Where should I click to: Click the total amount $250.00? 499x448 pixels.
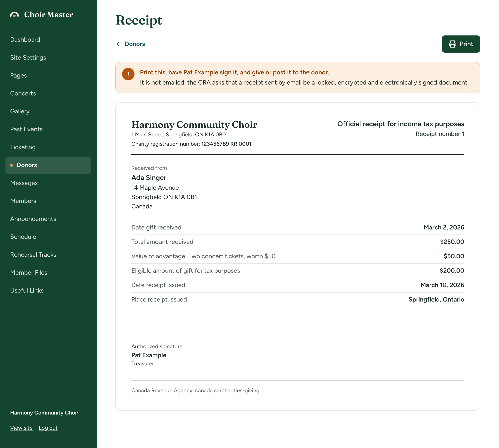(452, 242)
